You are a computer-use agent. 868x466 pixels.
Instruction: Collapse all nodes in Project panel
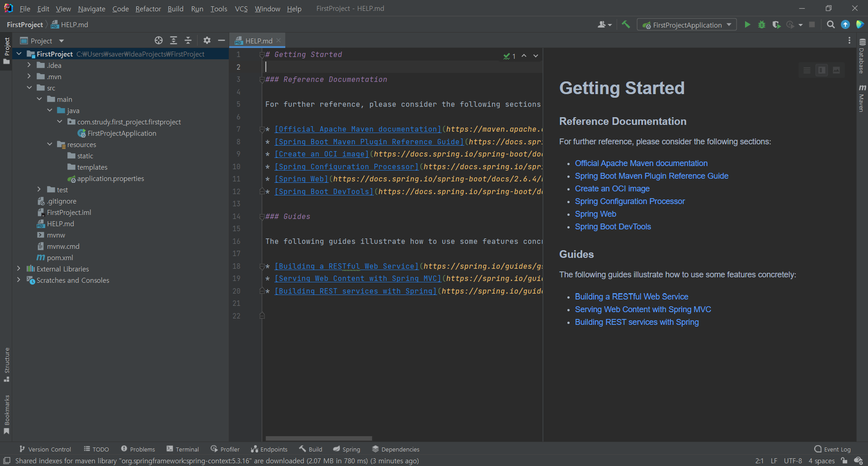[188, 41]
